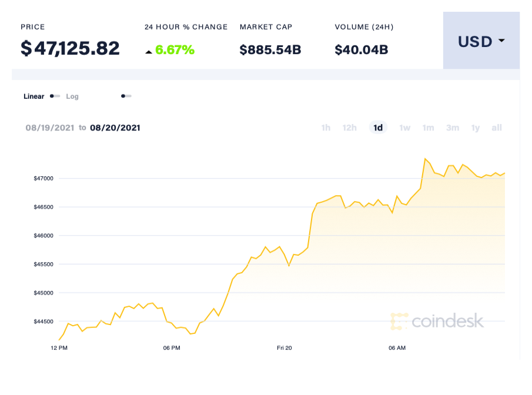This screenshot has height=395, width=532.
Task: Click the start date 08/19/2021
Action: coord(50,128)
